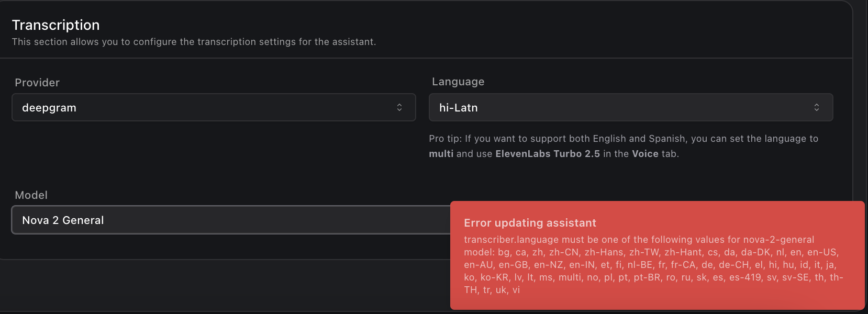The width and height of the screenshot is (868, 314).
Task: Click the Transcription section heading
Action: click(x=55, y=25)
